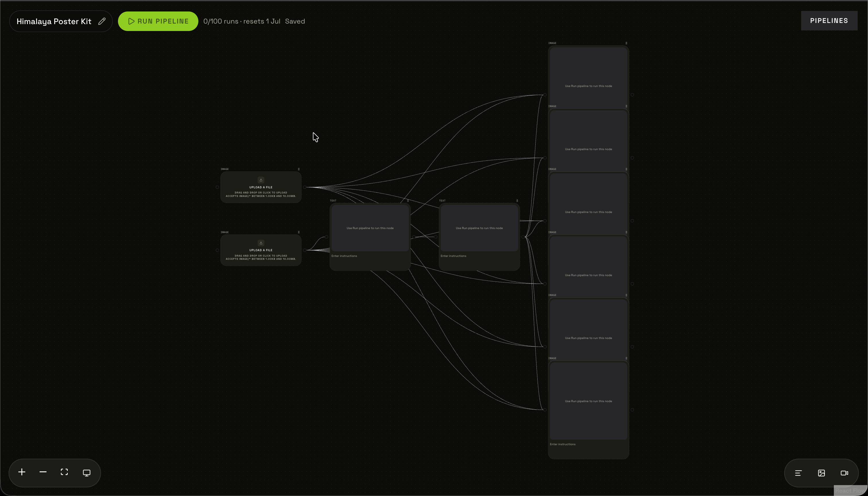This screenshot has width=868, height=496.
Task: Click grip dots on the second Image output node
Action: tap(626, 106)
